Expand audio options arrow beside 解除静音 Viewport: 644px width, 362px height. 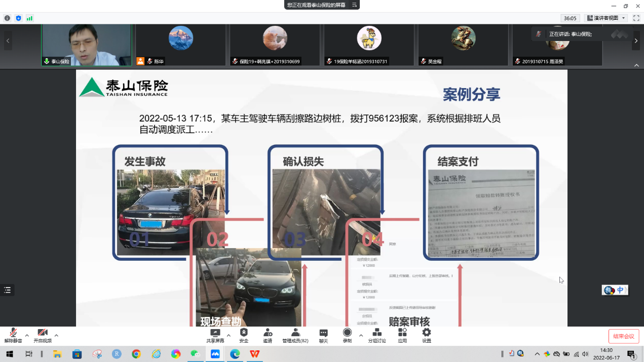27,335
